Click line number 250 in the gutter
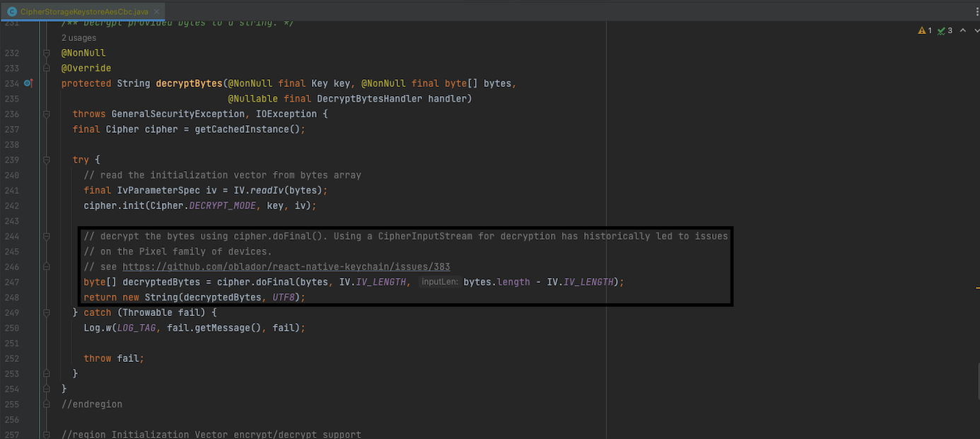Image resolution: width=980 pixels, height=439 pixels. pyautogui.click(x=12, y=327)
